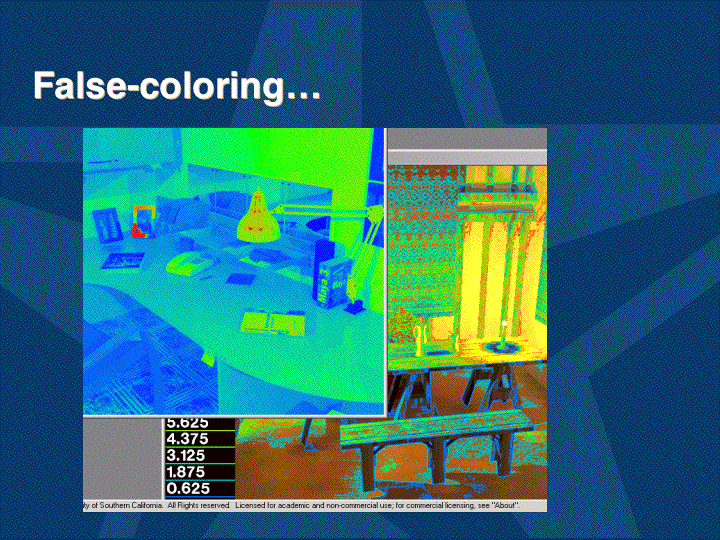Click the gray panel left of legend
Screen dimensions: 720x540
[122, 456]
